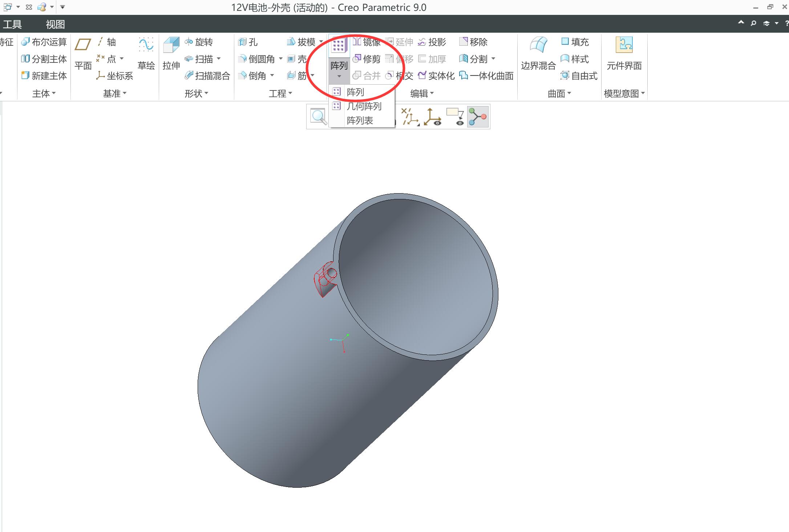The height and width of the screenshot is (532, 789).
Task: Expand the 工程 engineering group overflow
Action: coord(280,93)
